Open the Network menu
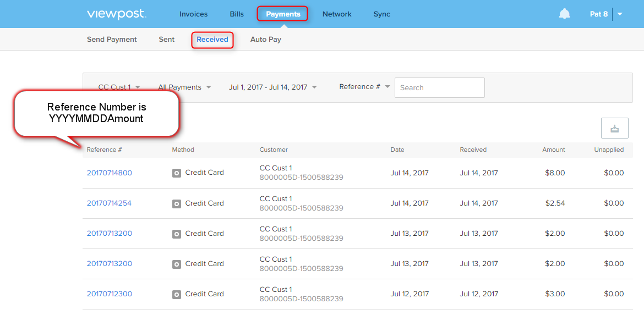The image size is (644, 315). coord(337,14)
